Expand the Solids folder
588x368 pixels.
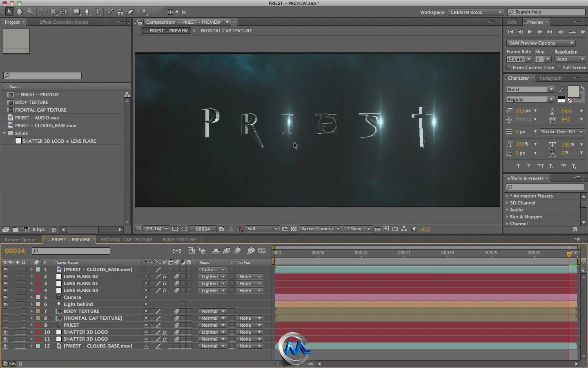[4, 133]
